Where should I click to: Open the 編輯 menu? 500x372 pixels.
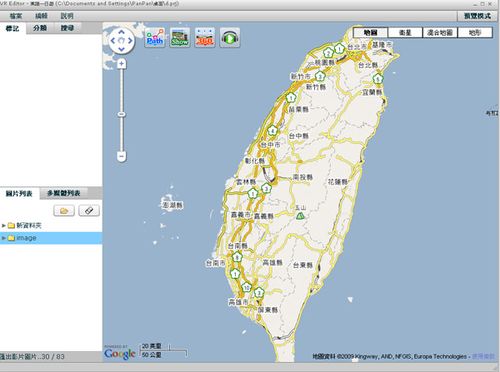[41, 16]
